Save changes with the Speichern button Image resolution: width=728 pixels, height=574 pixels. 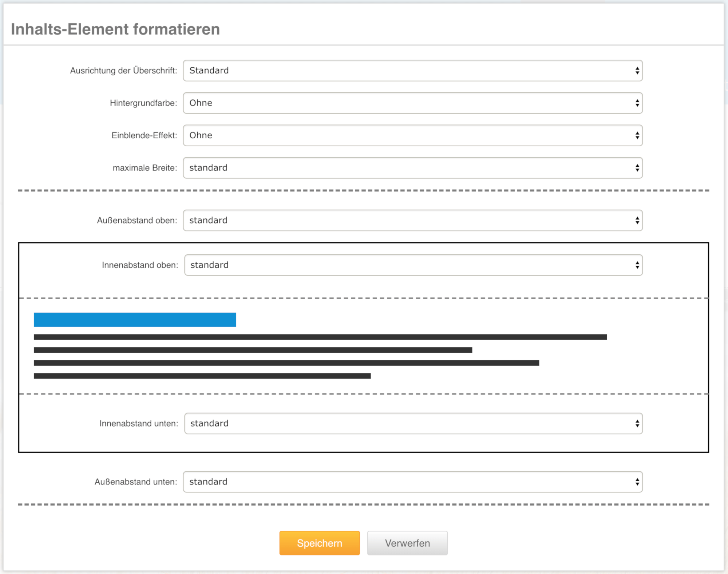coord(319,543)
